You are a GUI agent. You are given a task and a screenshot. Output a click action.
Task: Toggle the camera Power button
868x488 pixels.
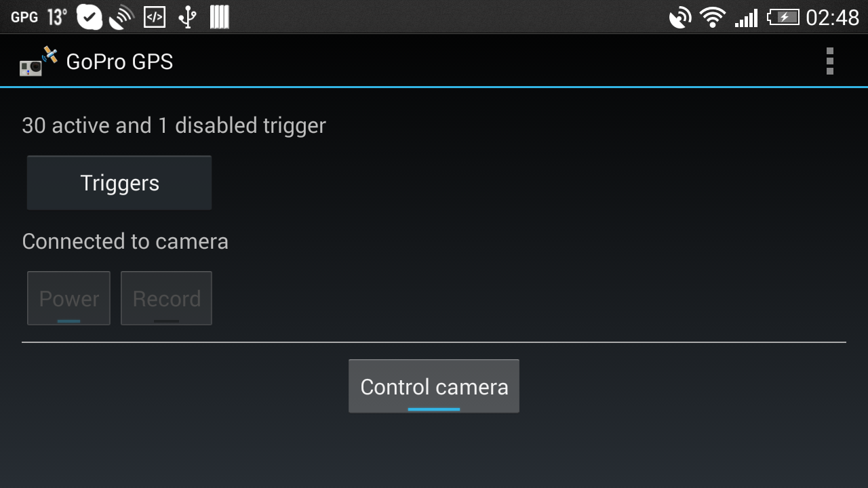[x=68, y=298]
